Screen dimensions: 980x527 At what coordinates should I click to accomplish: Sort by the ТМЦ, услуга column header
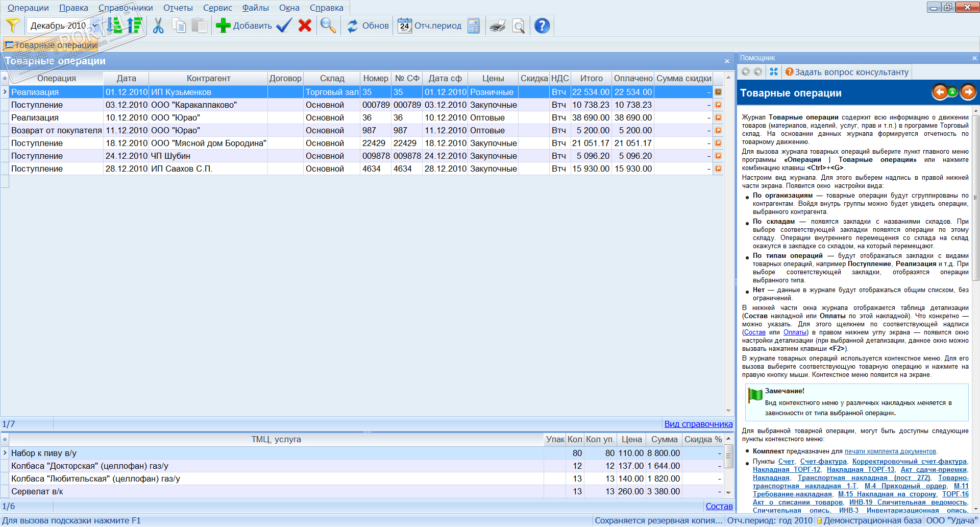tap(276, 440)
